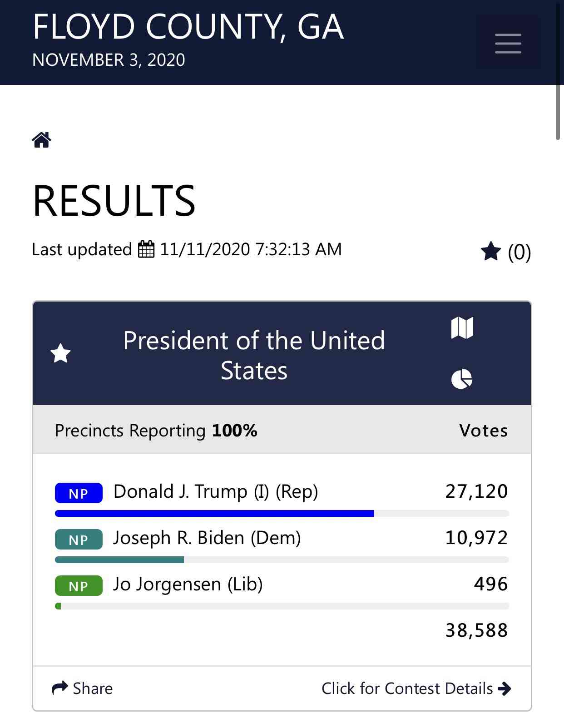Open map view for President contest
Viewport: 564px width, 728px height.
click(462, 327)
